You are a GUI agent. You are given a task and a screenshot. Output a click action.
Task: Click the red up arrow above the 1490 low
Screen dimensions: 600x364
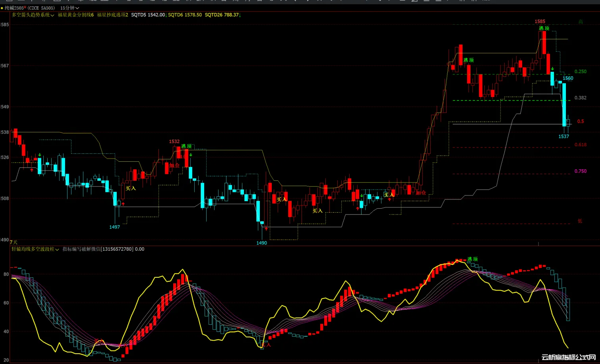[x=266, y=229]
